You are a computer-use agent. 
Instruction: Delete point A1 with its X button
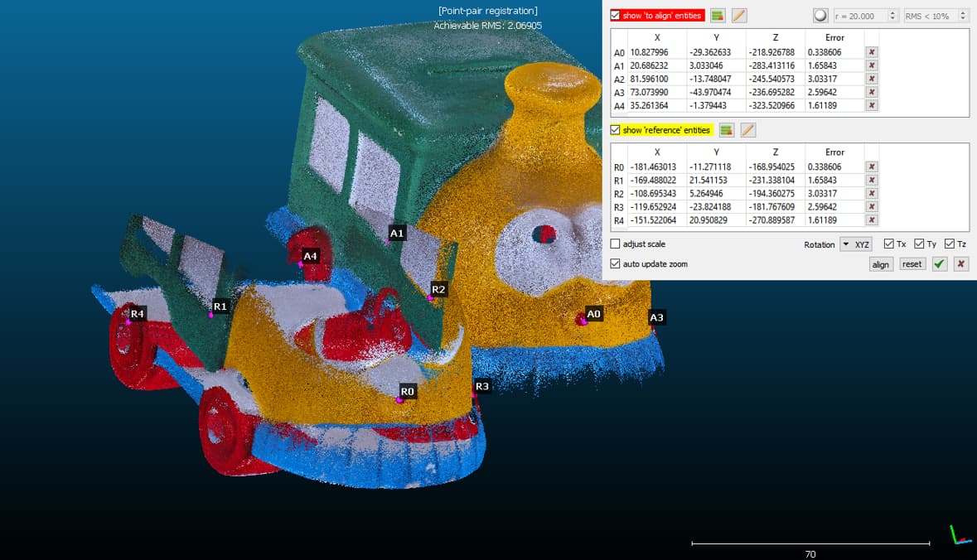click(x=872, y=65)
